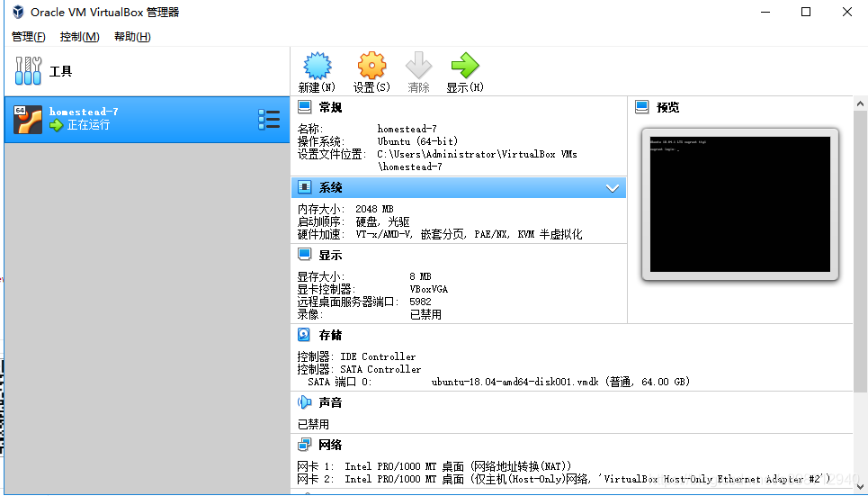Collapse the 系统 section chevron
The image size is (868, 496).
(x=613, y=188)
